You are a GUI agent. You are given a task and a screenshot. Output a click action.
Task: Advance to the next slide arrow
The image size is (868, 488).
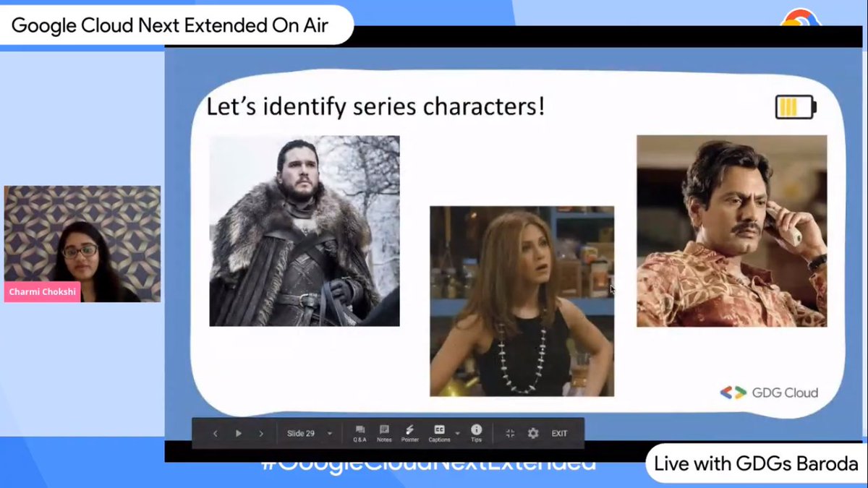261,434
